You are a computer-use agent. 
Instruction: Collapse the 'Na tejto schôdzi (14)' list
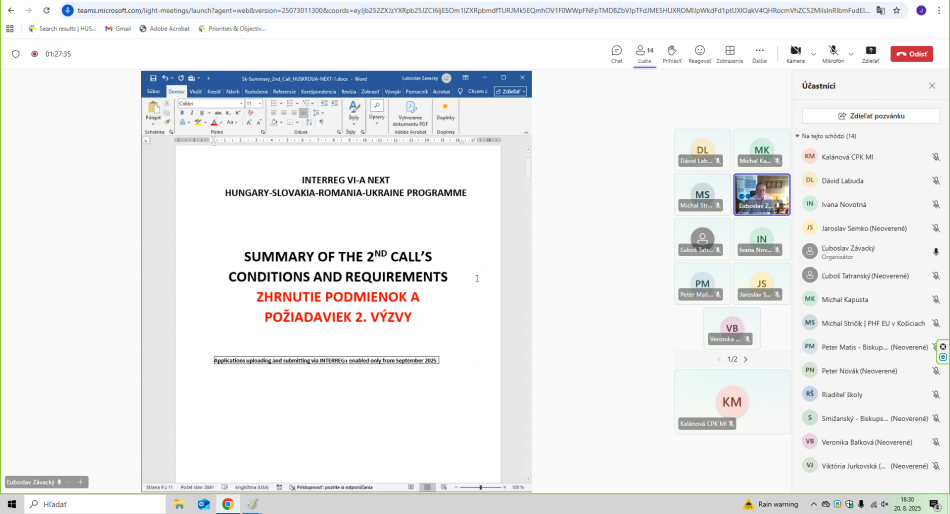click(798, 136)
